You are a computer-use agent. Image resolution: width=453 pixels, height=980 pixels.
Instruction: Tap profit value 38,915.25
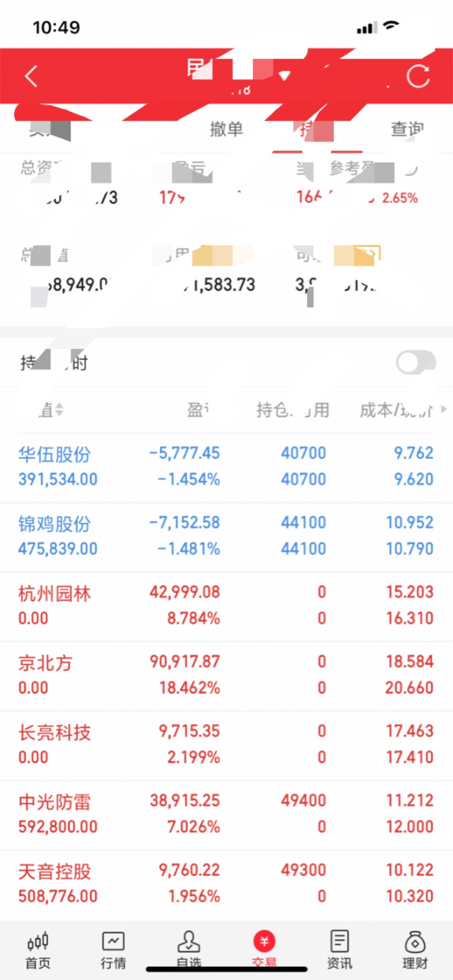[x=185, y=800]
